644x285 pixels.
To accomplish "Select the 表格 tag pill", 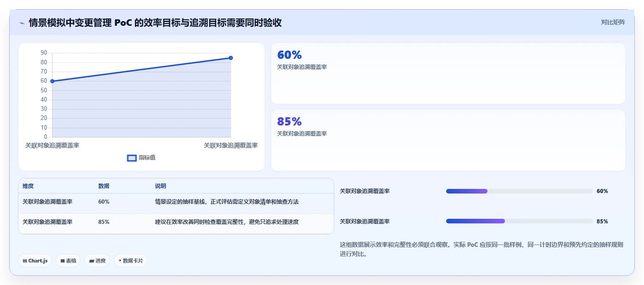I will click(x=68, y=261).
